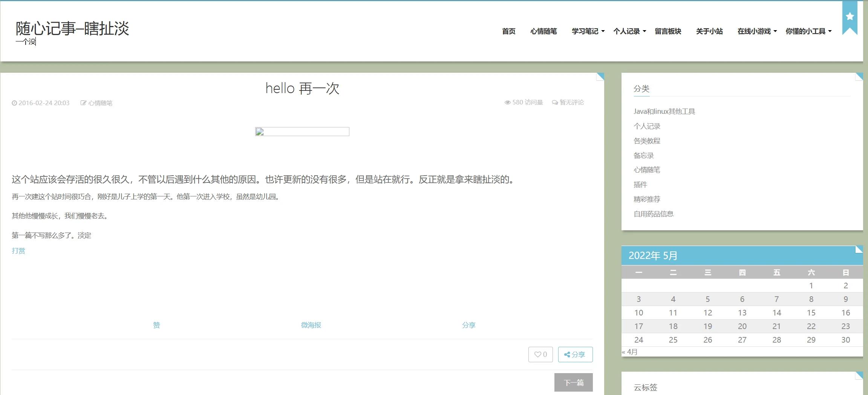Image resolution: width=868 pixels, height=395 pixels.
Task: Click the star bookmark ribbon icon
Action: [850, 17]
